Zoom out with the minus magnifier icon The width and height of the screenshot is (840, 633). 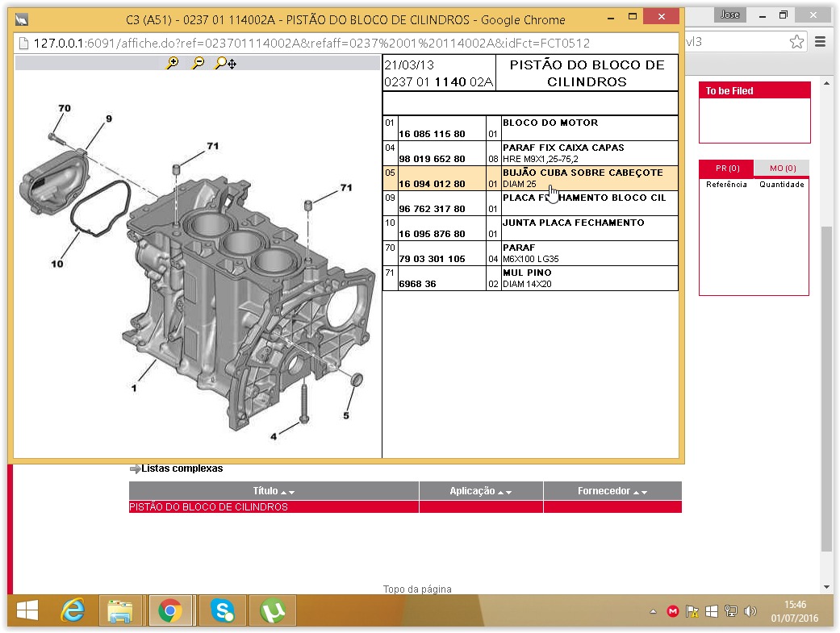point(199,63)
